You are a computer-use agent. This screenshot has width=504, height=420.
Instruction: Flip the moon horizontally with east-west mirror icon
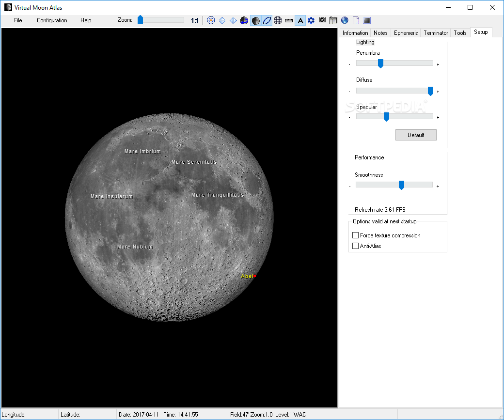point(234,20)
